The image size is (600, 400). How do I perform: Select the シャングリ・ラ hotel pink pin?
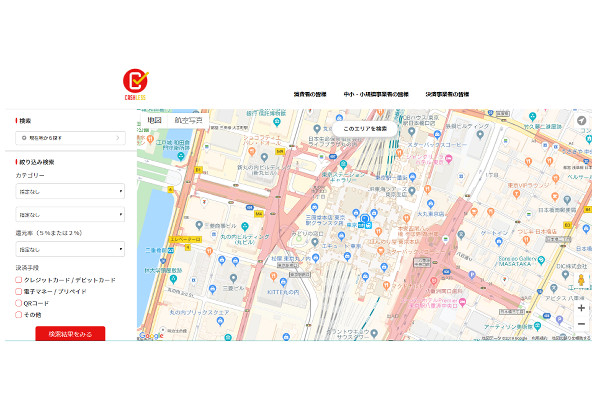click(x=449, y=158)
